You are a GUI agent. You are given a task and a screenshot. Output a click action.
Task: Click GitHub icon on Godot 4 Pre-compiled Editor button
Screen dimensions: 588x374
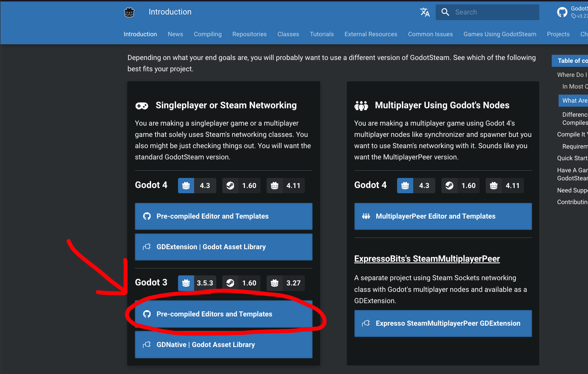147,216
